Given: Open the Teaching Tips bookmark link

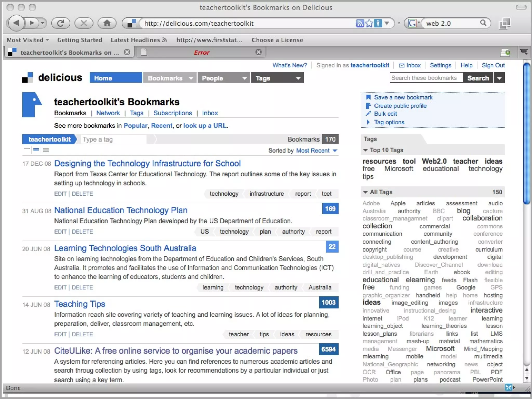Looking at the screenshot, I should 79,304.
